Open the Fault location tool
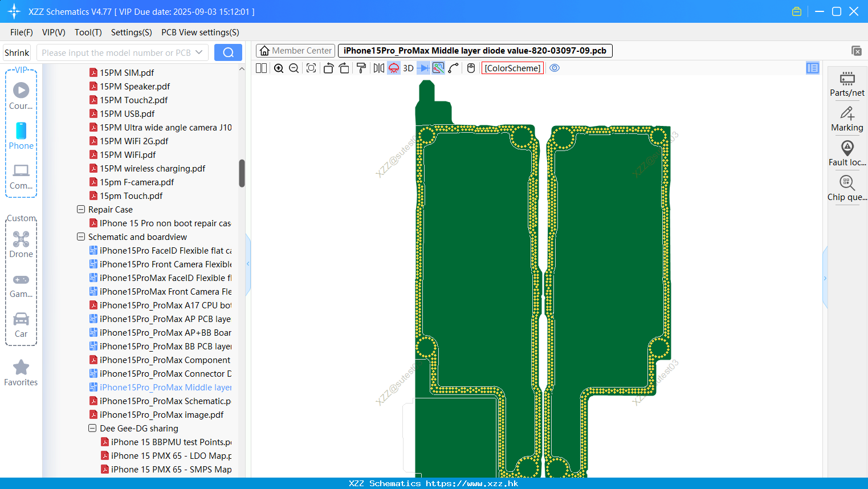868x489 pixels. pos(847,154)
